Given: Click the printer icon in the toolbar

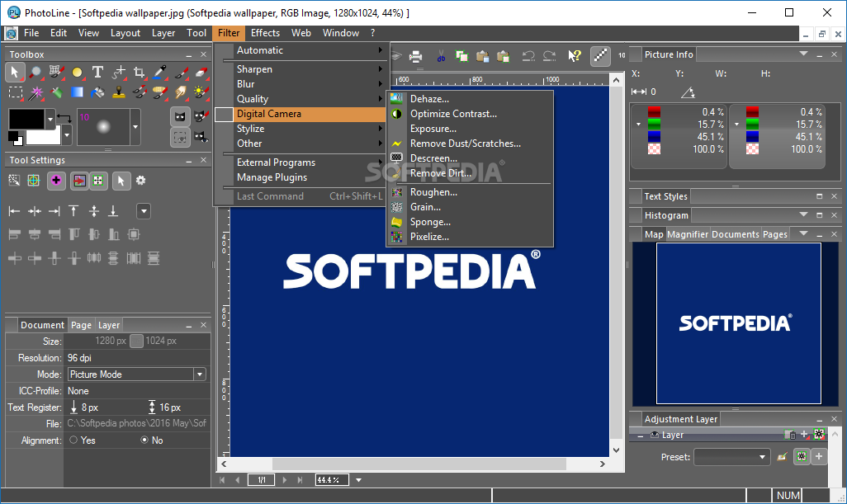Looking at the screenshot, I should 415,56.
